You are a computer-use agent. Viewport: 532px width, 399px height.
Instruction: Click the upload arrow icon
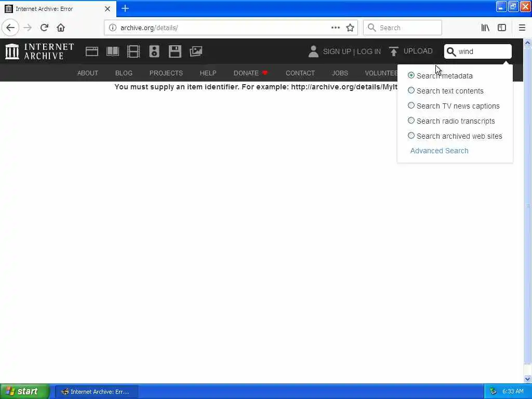394,51
